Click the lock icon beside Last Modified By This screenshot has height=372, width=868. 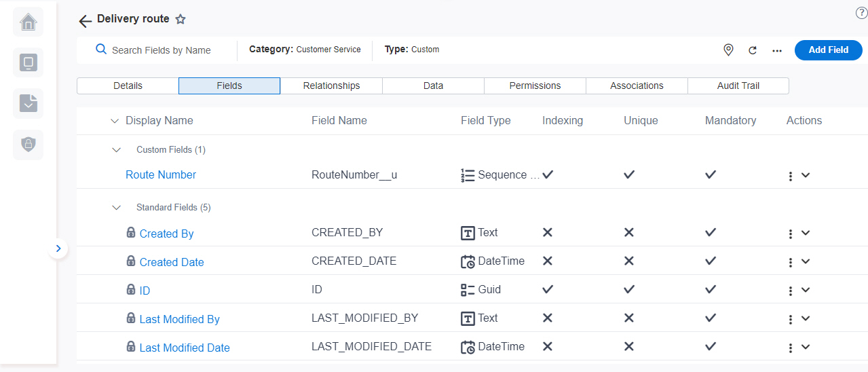(131, 318)
